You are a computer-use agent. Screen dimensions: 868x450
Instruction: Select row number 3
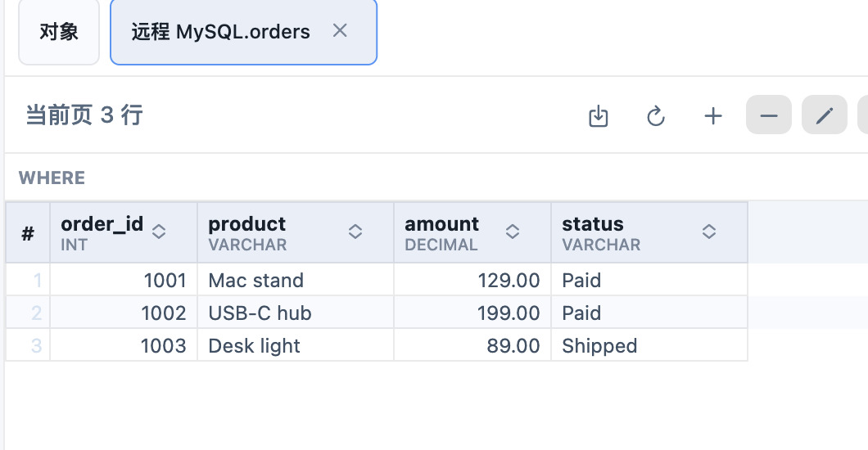click(28, 345)
